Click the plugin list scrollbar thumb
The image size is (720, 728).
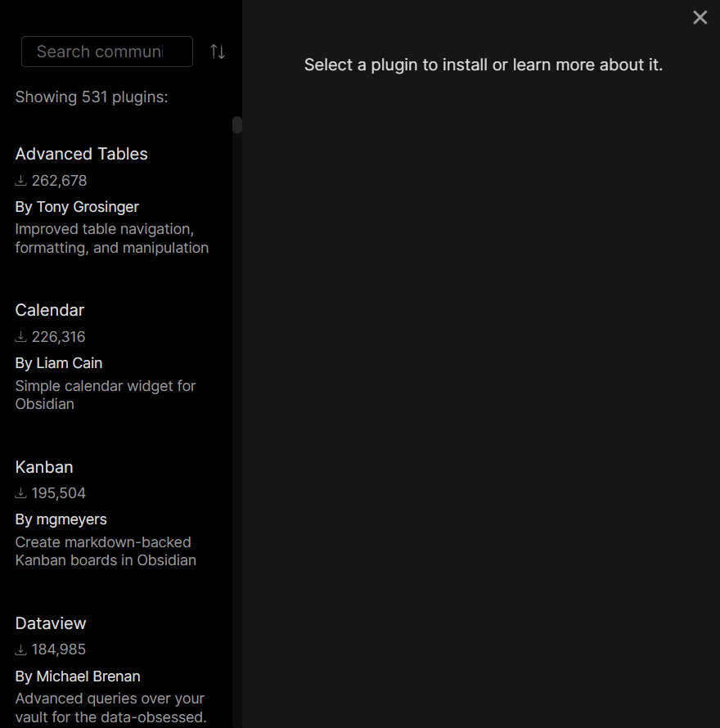[237, 125]
